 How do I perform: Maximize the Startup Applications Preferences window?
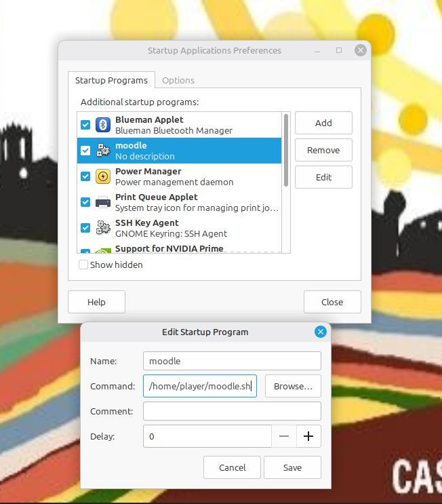click(339, 50)
